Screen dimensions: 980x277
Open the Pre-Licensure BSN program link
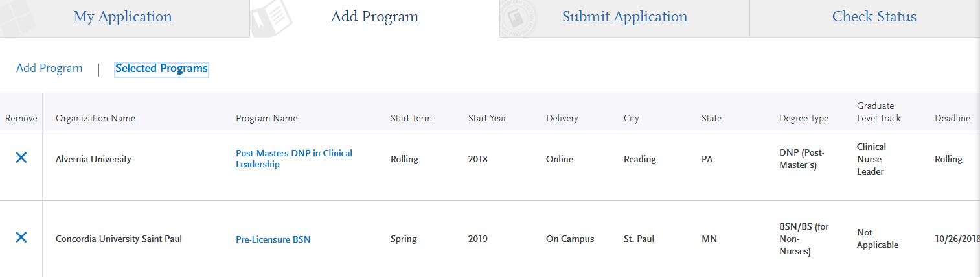(273, 239)
